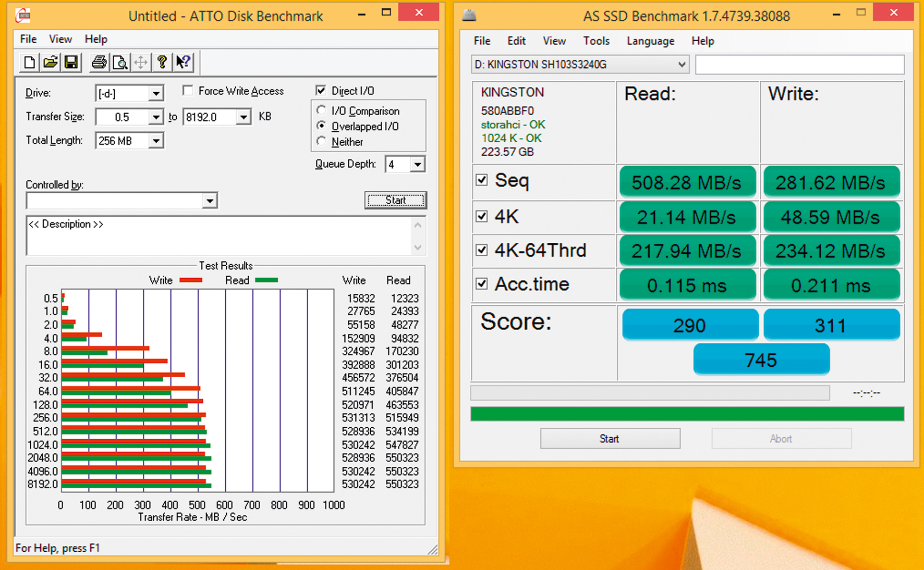
Task: Click the About question mark icon
Action: pyautogui.click(x=162, y=63)
